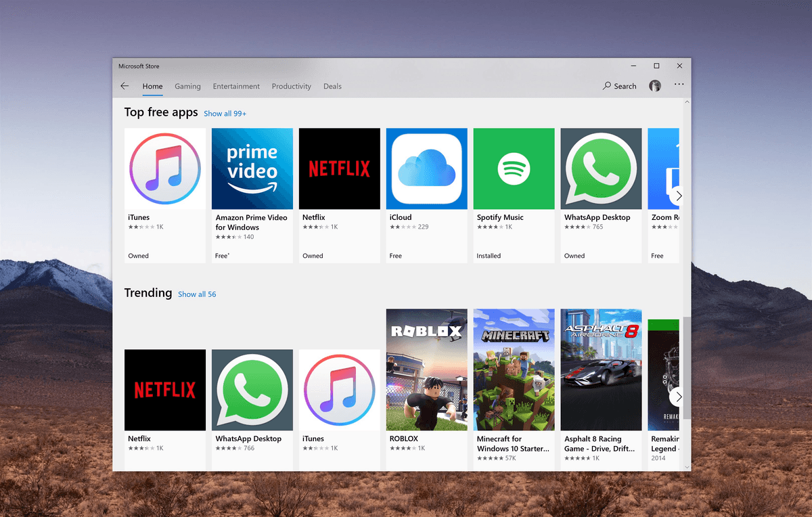Open Amazon Prime Video for Windows
This screenshot has height=517, width=812.
pos(252,168)
